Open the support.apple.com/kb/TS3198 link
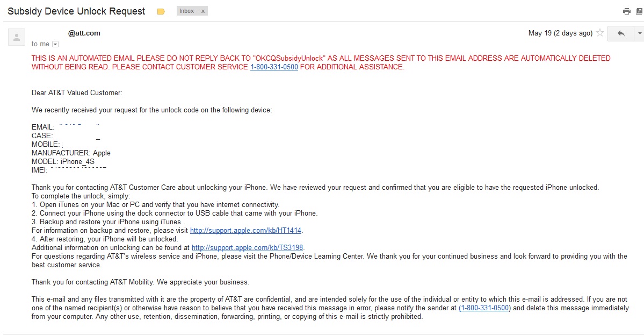Viewport: 644px width, 335px height. click(247, 248)
